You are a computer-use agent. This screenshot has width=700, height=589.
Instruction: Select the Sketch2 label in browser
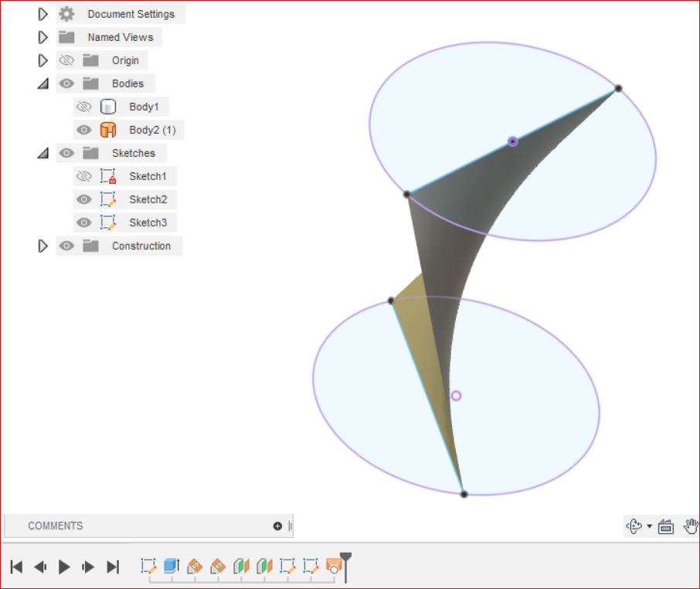(148, 199)
